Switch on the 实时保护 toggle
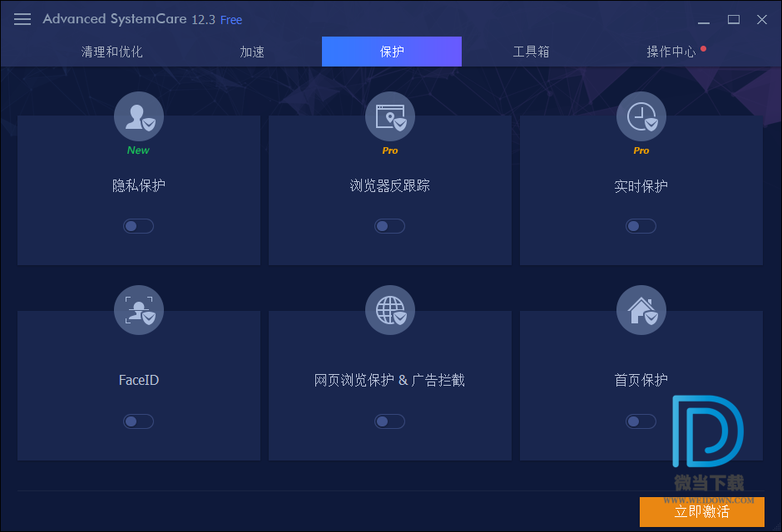Image resolution: width=782 pixels, height=532 pixels. 641,226
